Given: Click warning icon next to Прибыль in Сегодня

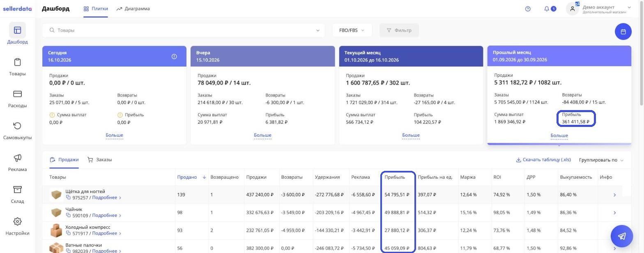Looking at the screenshot, I should point(120,115).
